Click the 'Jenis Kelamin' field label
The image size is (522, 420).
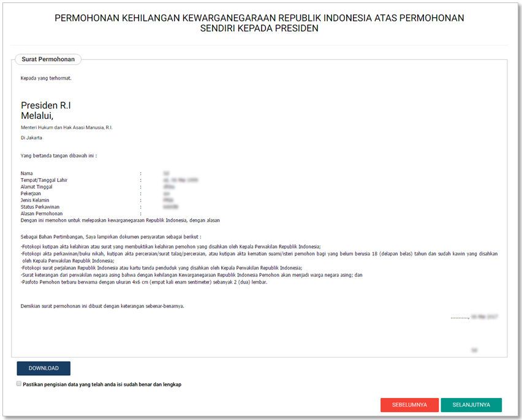tap(35, 200)
